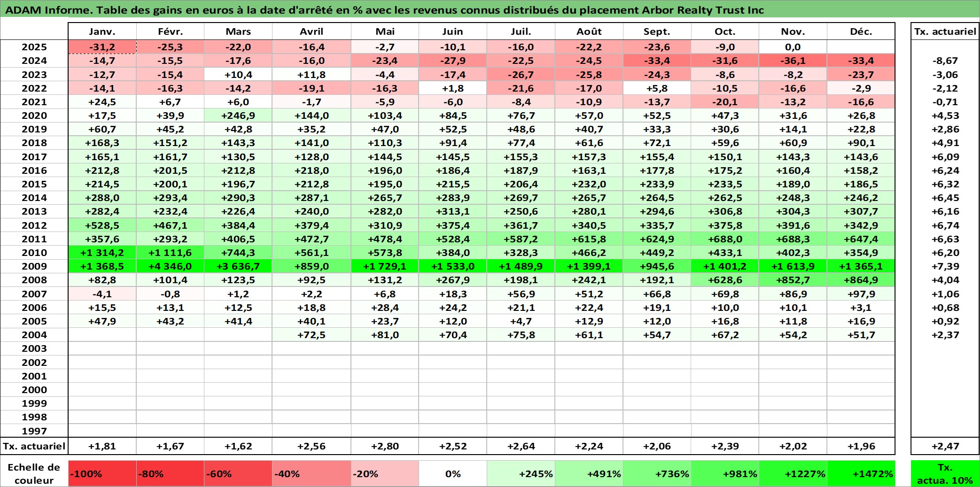
Task: Click bottom actuarial rate +1,81 for January
Action: 102,446
